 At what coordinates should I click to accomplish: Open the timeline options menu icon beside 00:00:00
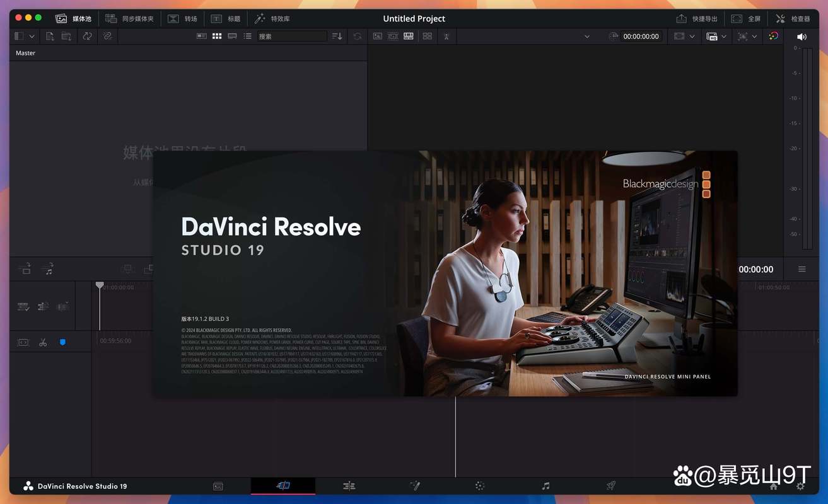pyautogui.click(x=802, y=269)
